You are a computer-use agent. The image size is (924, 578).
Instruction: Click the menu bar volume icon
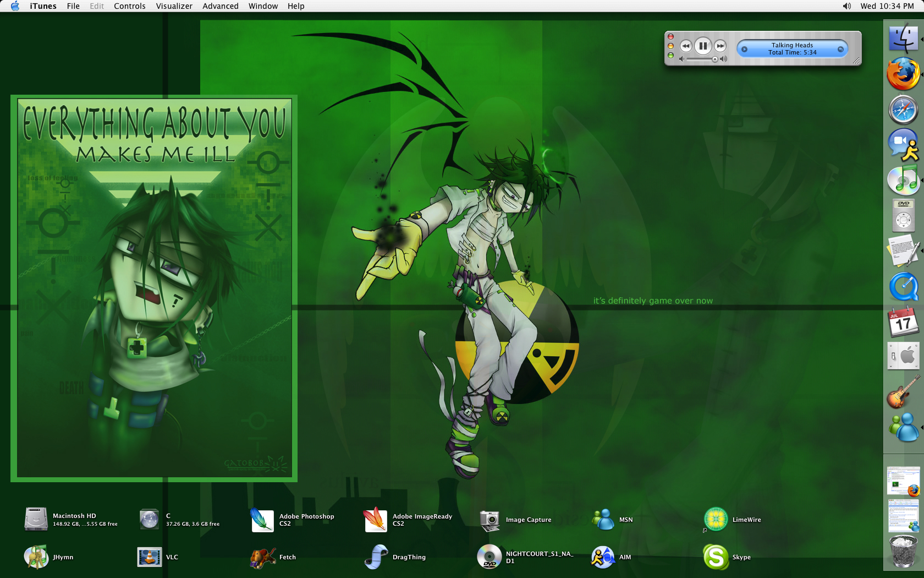pos(847,6)
